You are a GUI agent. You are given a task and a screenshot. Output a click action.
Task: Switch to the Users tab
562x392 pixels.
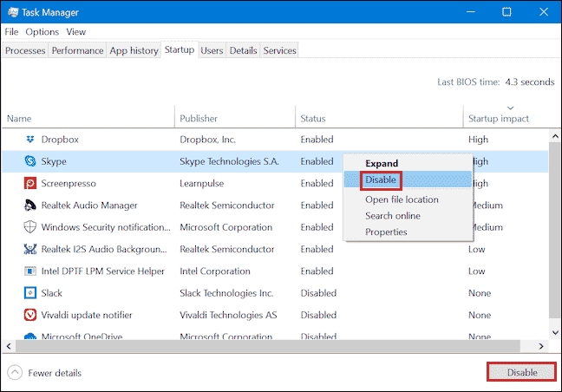212,50
